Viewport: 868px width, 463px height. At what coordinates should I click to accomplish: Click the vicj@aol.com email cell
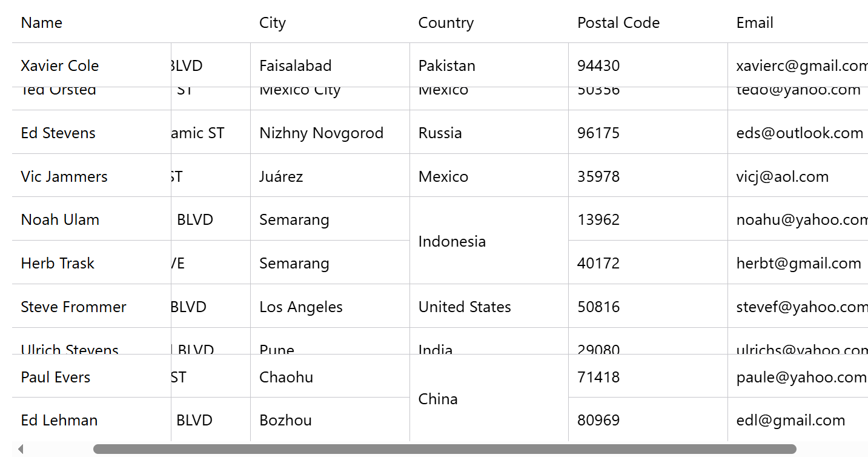(798, 176)
